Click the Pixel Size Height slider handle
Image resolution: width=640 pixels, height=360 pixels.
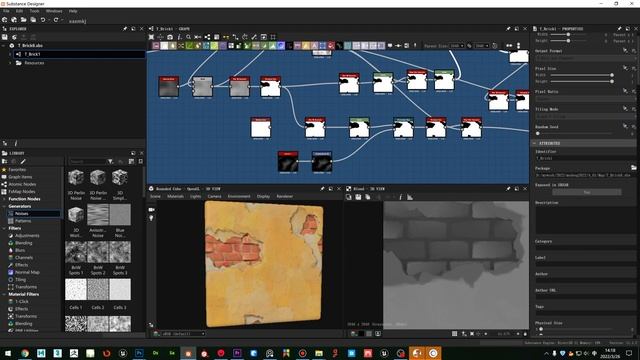click(x=611, y=82)
